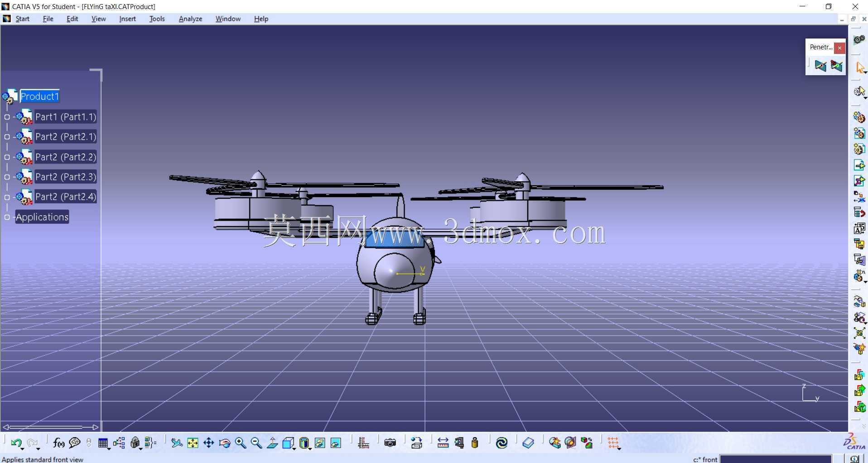Click first Penetration mode icon
This screenshot has width=868, height=463.
[820, 66]
